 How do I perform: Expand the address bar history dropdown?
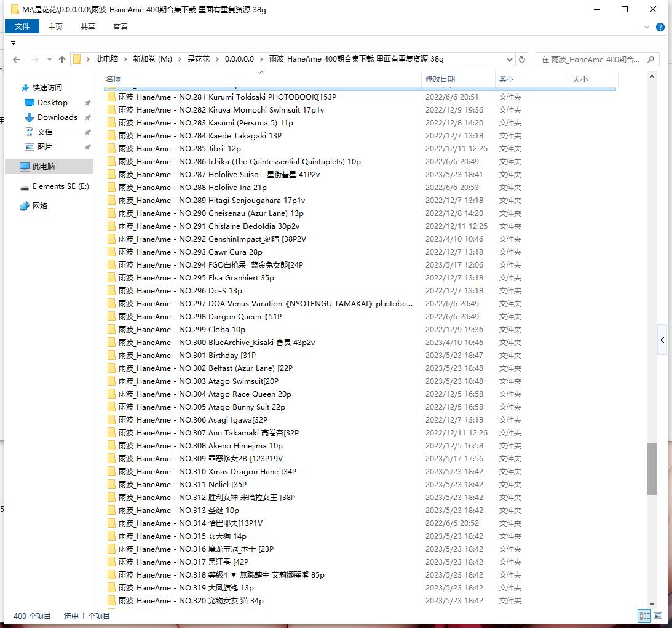pyautogui.click(x=509, y=59)
